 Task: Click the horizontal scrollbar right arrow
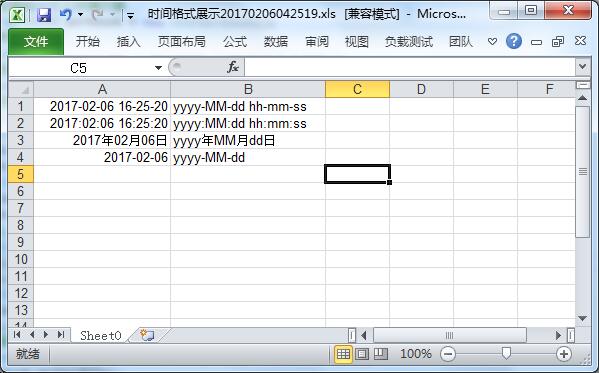point(559,336)
